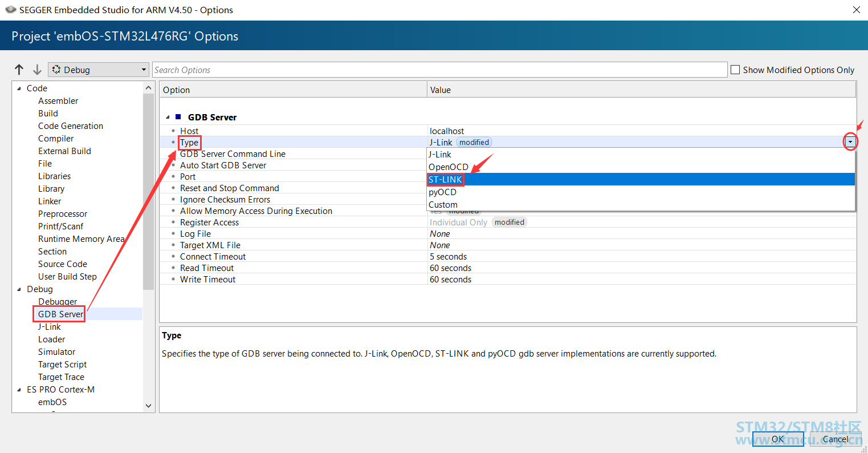Image resolution: width=868 pixels, height=453 pixels.
Task: Select Compiler in the options tree
Action: [x=56, y=139]
